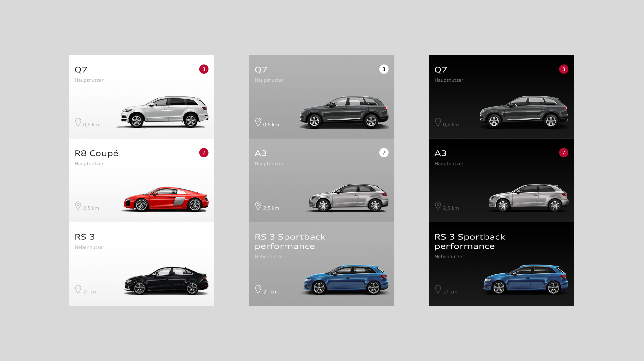
Task: Tap location pin on black-panel Q7 card
Action: [x=438, y=122]
